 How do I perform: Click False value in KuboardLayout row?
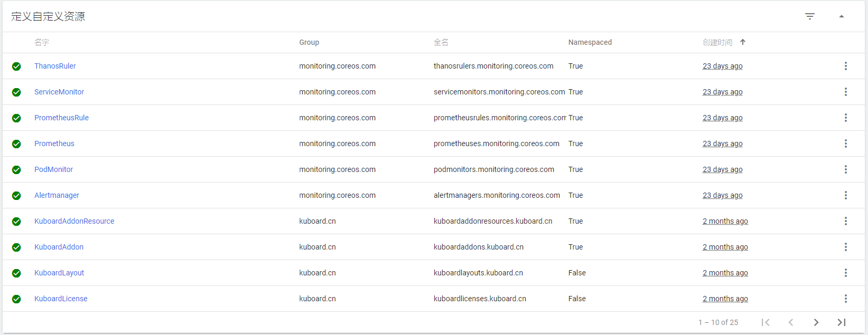coord(577,273)
